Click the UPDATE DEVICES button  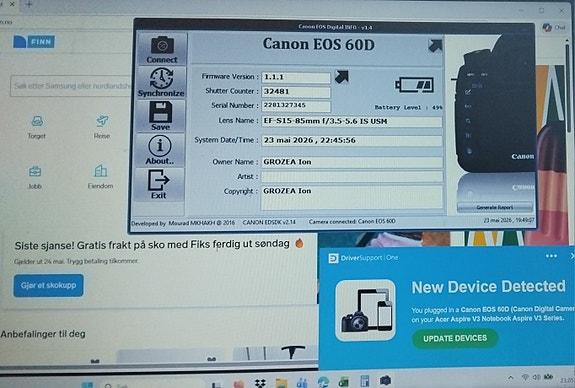(455, 338)
